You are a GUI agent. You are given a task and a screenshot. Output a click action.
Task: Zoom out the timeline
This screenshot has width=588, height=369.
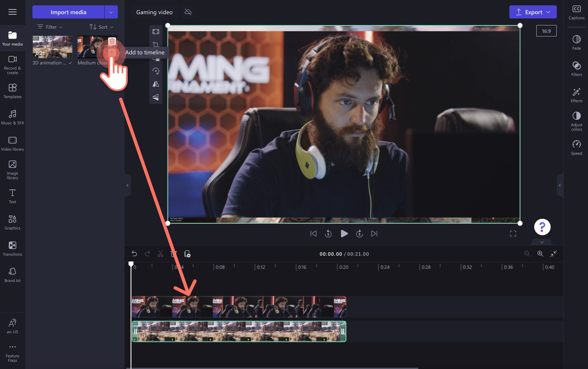527,254
